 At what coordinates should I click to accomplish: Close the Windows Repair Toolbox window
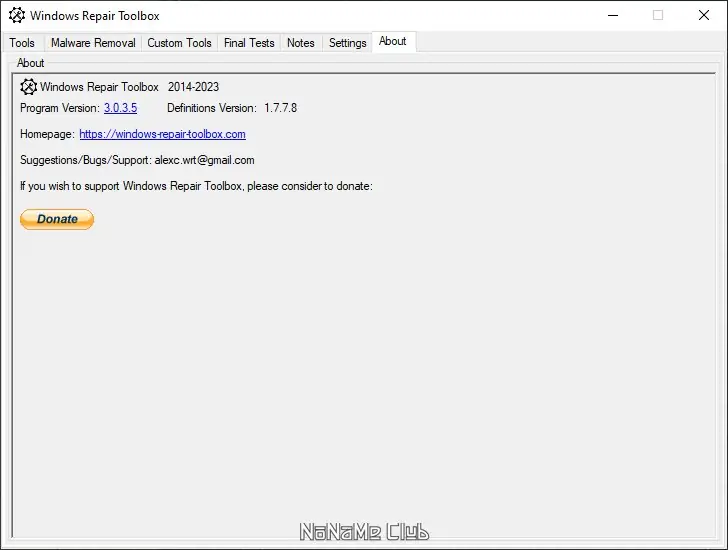tap(704, 15)
